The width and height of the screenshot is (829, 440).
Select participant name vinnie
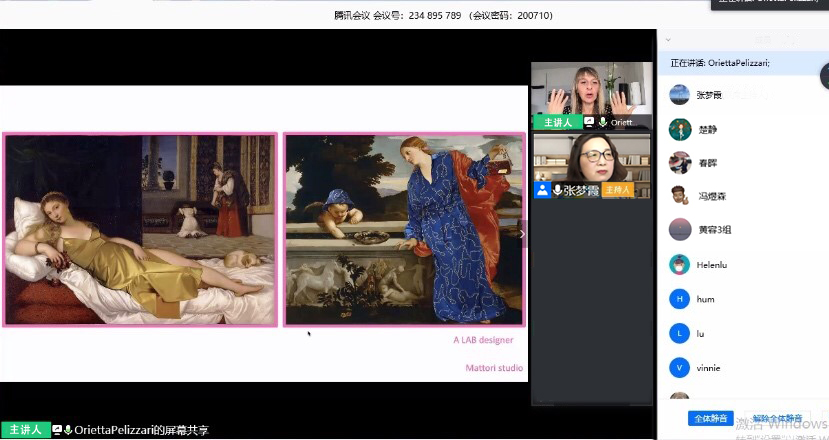[708, 368]
